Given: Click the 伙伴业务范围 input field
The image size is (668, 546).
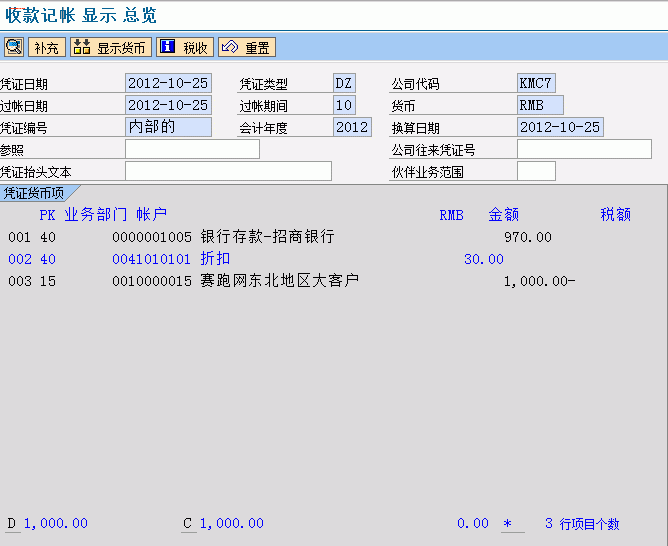Looking at the screenshot, I should (536, 171).
